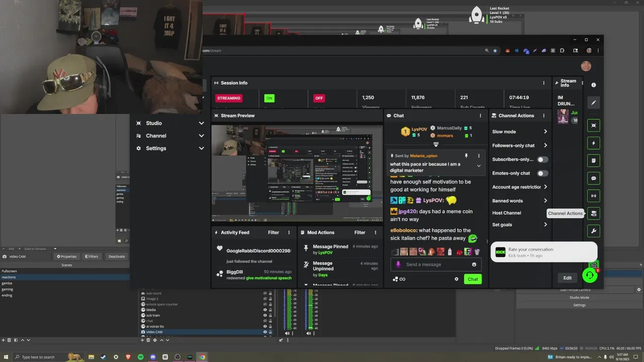
Task: Click the note-shaped widget icon in sidebar
Action: coord(594,161)
